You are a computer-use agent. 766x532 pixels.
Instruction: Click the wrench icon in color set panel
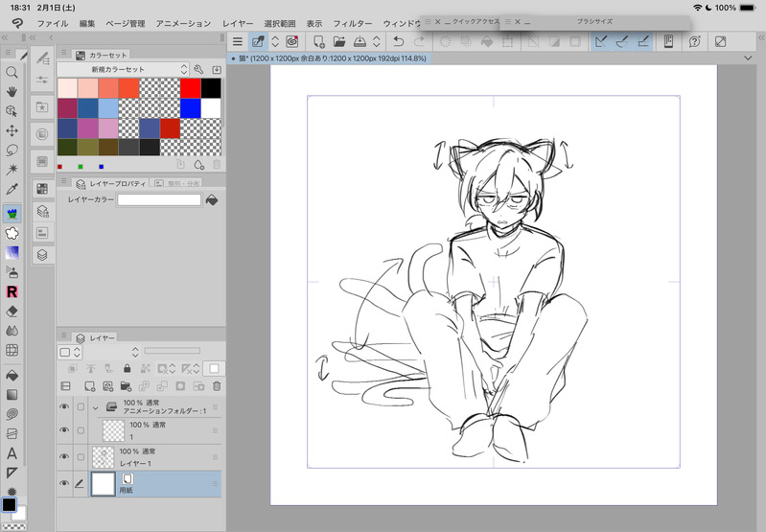(198, 69)
